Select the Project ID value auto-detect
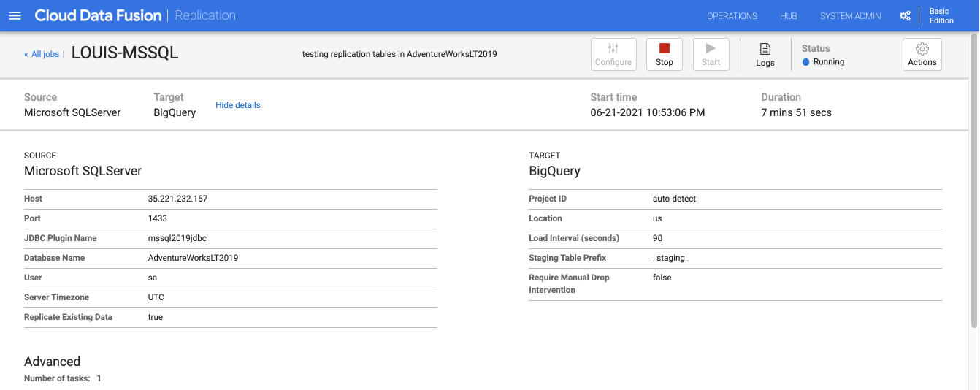 [674, 199]
